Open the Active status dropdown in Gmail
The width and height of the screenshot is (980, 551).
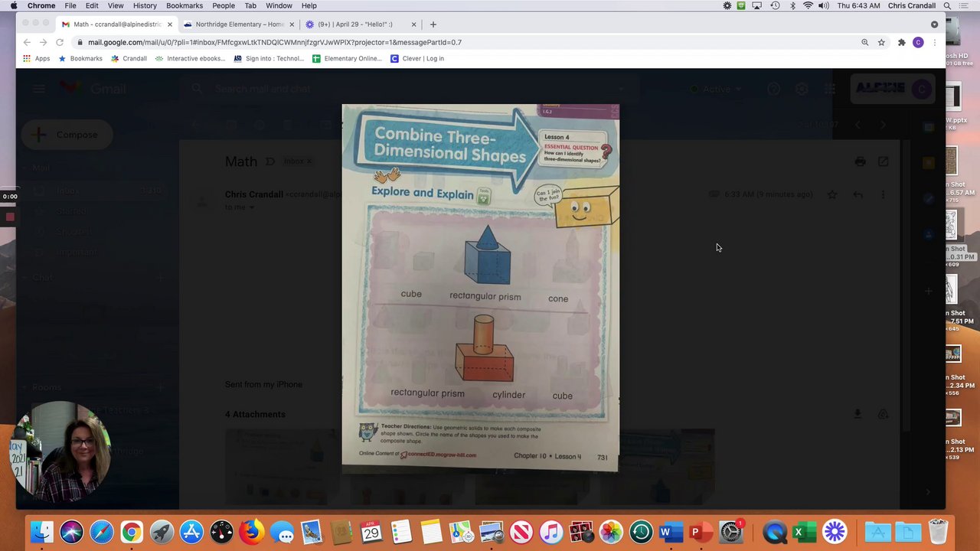[716, 89]
